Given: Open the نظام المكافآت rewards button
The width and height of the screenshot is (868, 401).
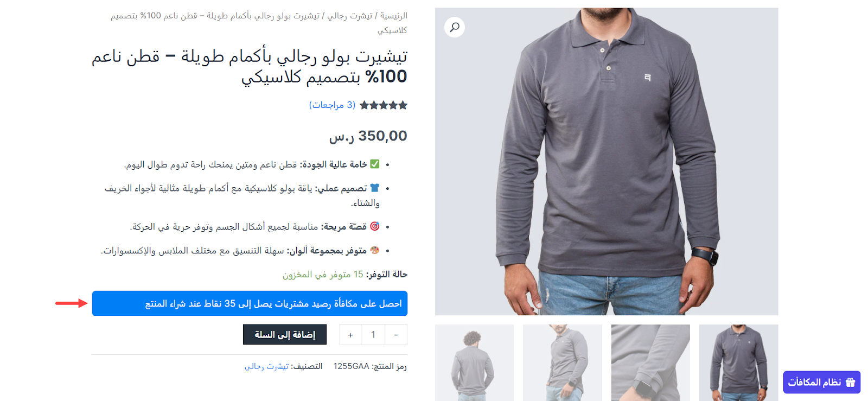Looking at the screenshot, I should coord(821,382).
